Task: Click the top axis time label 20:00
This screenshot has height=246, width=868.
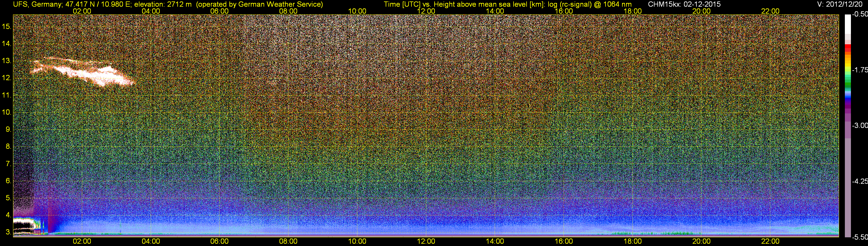Action: [702, 11]
